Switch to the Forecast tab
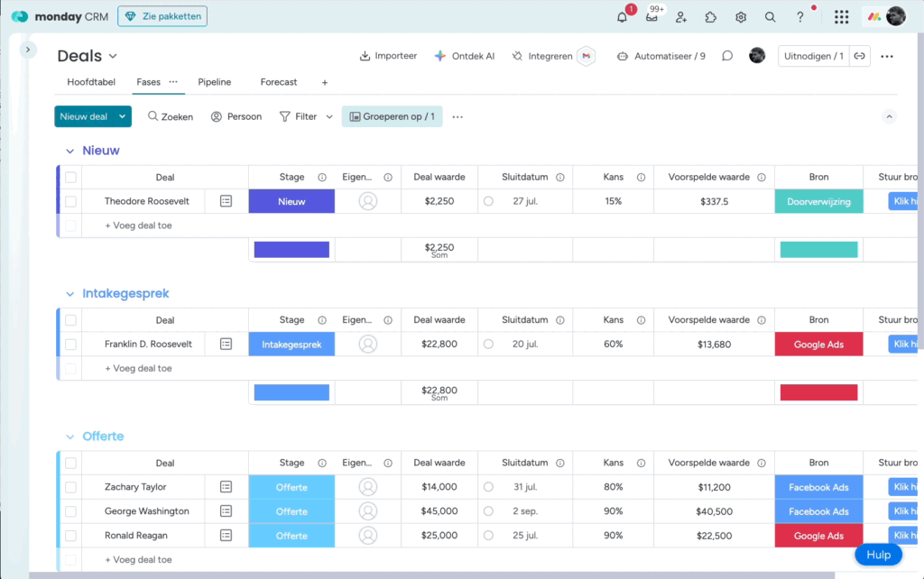This screenshot has height=579, width=924. pyautogui.click(x=279, y=82)
